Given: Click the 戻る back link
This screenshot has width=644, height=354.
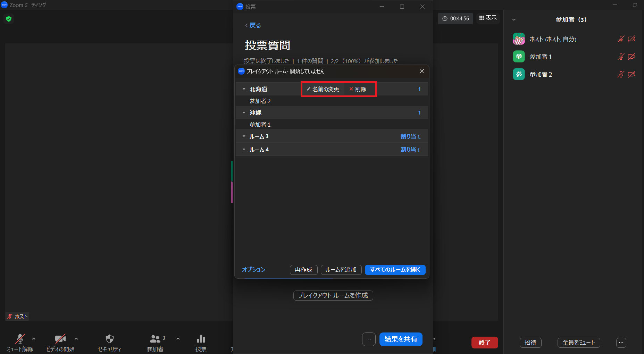Looking at the screenshot, I should click(x=253, y=25).
